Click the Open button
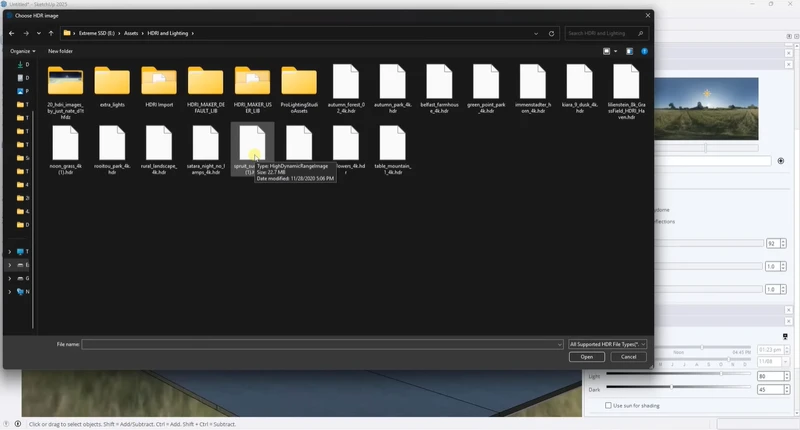 point(586,356)
